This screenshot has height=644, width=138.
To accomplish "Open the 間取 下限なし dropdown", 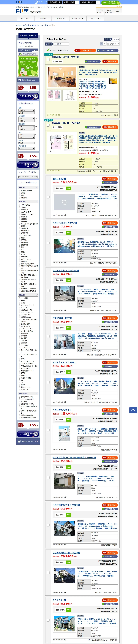I will [27, 135].
